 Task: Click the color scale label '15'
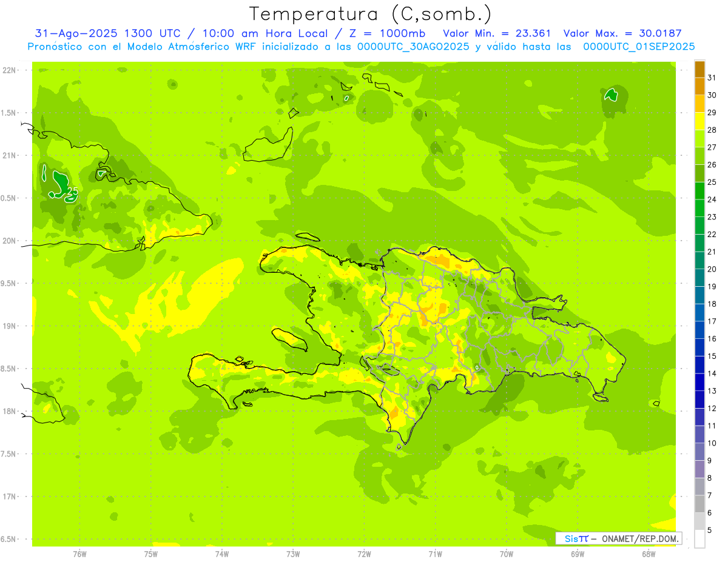click(x=712, y=356)
